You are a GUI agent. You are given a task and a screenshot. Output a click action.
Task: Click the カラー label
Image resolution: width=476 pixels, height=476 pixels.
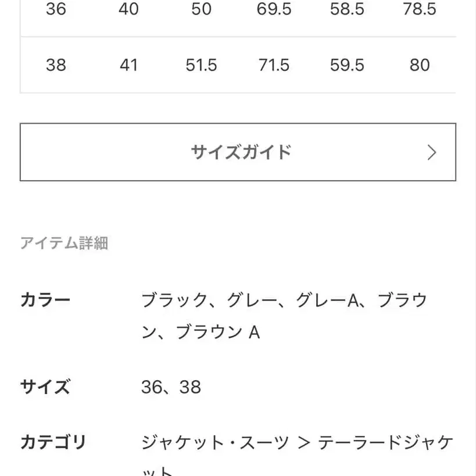46,299
